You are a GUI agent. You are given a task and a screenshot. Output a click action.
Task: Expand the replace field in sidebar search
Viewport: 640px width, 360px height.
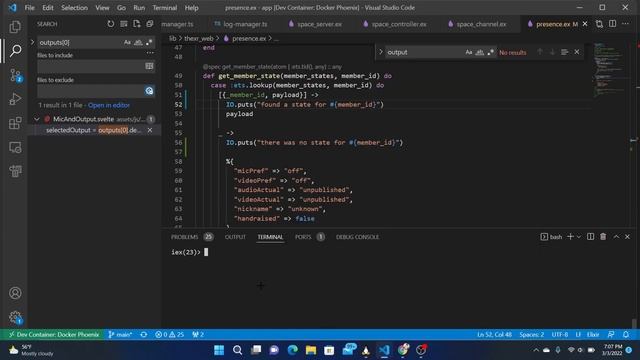(32, 42)
